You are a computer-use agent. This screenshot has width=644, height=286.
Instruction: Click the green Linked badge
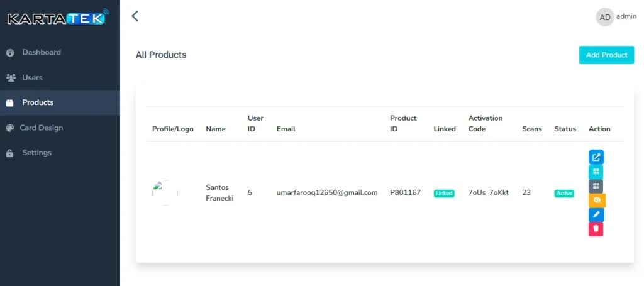point(444,194)
